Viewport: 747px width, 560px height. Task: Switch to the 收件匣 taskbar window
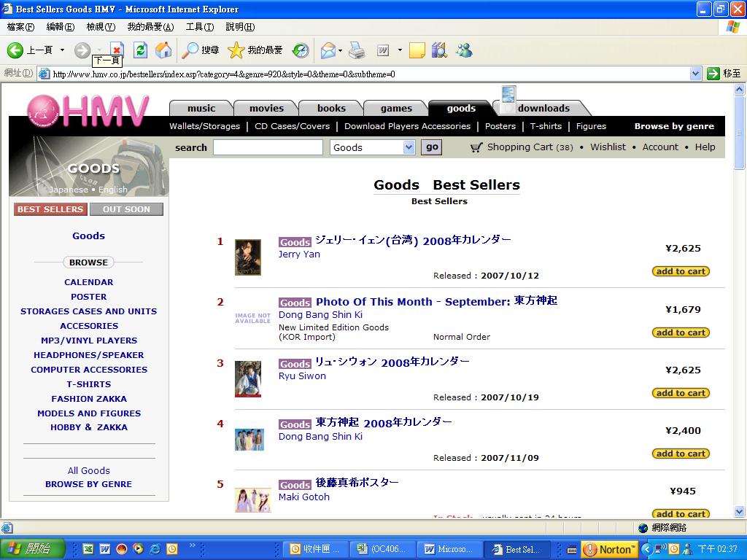(317, 549)
